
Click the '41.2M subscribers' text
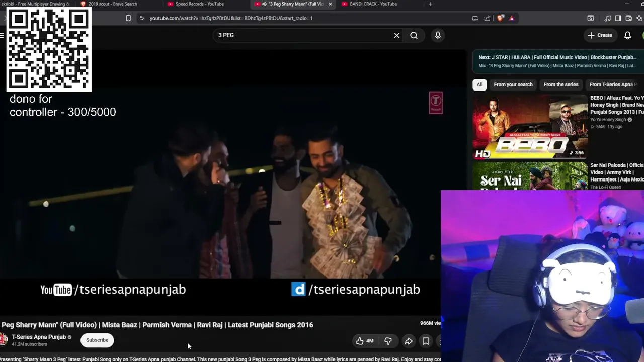29,344
